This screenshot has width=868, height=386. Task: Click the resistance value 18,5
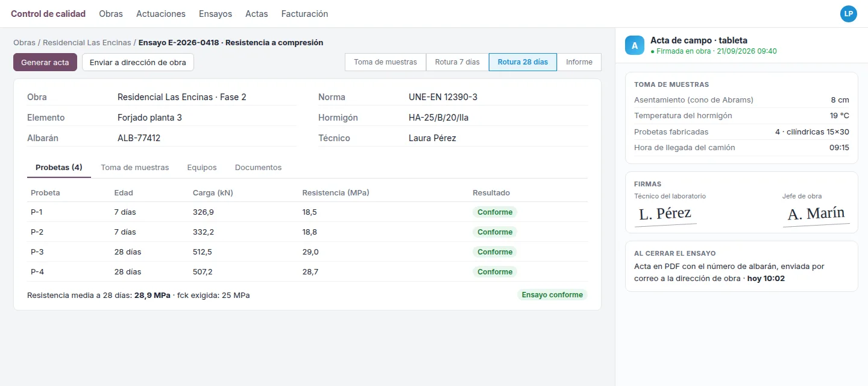click(x=310, y=212)
